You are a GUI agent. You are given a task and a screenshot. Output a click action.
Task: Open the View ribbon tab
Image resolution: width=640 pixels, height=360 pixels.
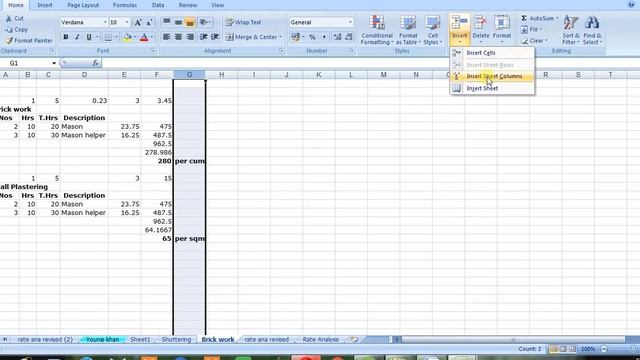(218, 5)
